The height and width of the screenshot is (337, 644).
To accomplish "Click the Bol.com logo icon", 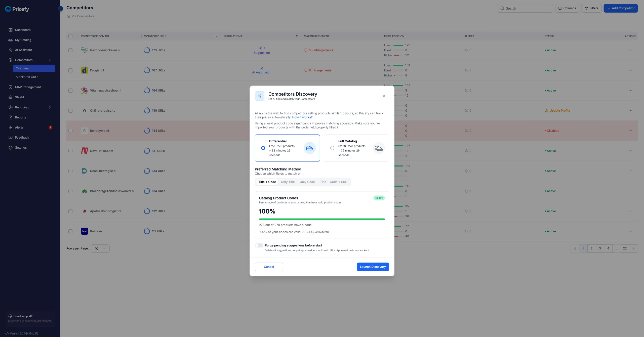I will point(85,231).
